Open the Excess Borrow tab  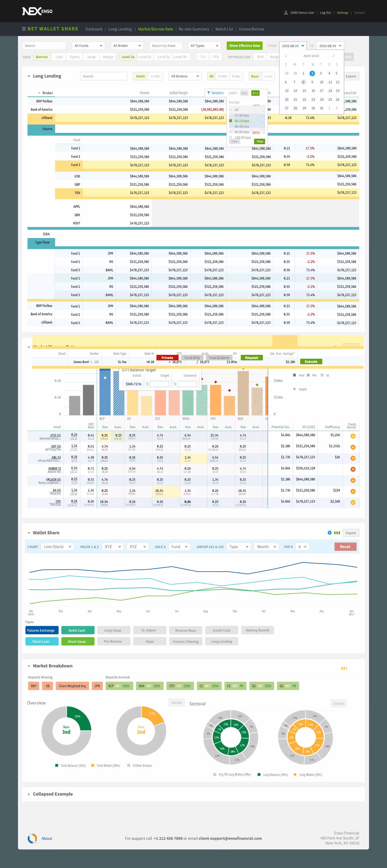coord(251,29)
